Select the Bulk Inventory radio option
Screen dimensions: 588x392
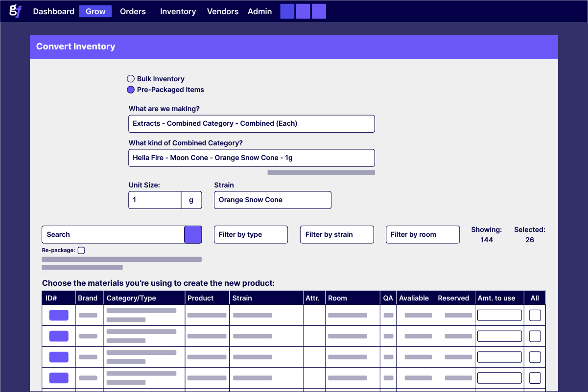coord(131,79)
